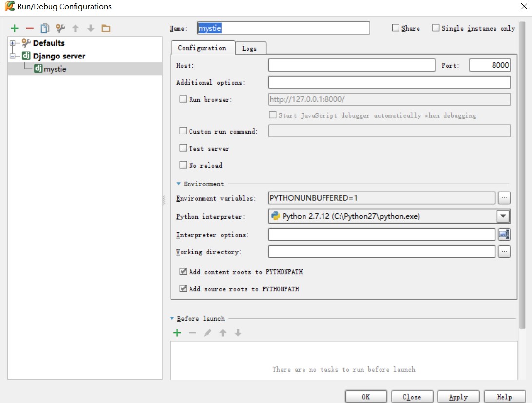Open environment variables browse button

click(504, 198)
